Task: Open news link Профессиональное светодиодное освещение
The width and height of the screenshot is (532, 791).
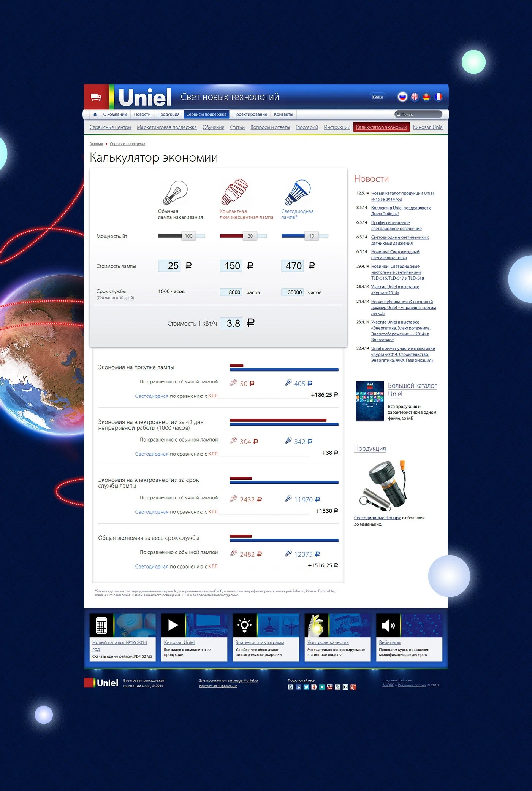Action: (x=396, y=226)
